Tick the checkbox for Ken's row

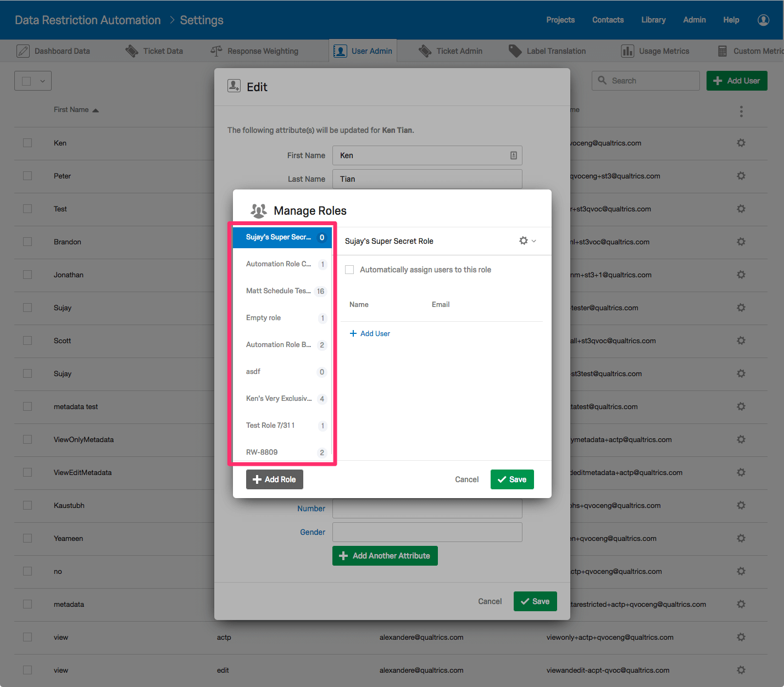(x=27, y=143)
